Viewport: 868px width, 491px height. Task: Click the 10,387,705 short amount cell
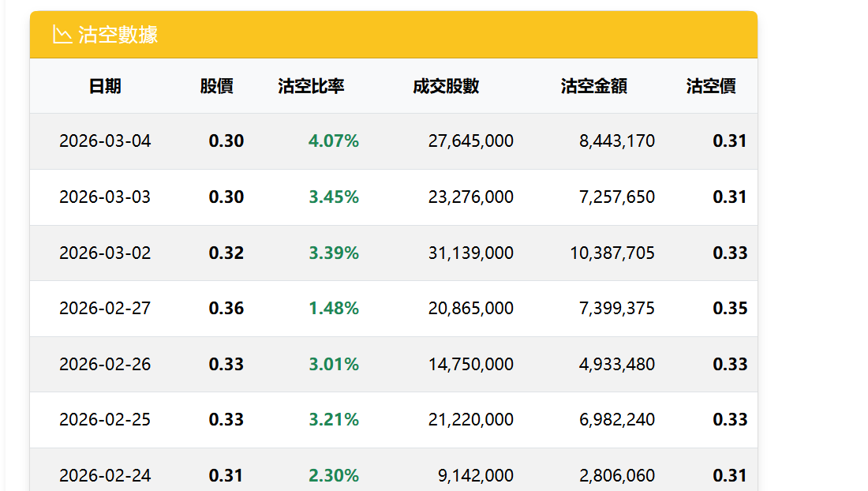613,253
